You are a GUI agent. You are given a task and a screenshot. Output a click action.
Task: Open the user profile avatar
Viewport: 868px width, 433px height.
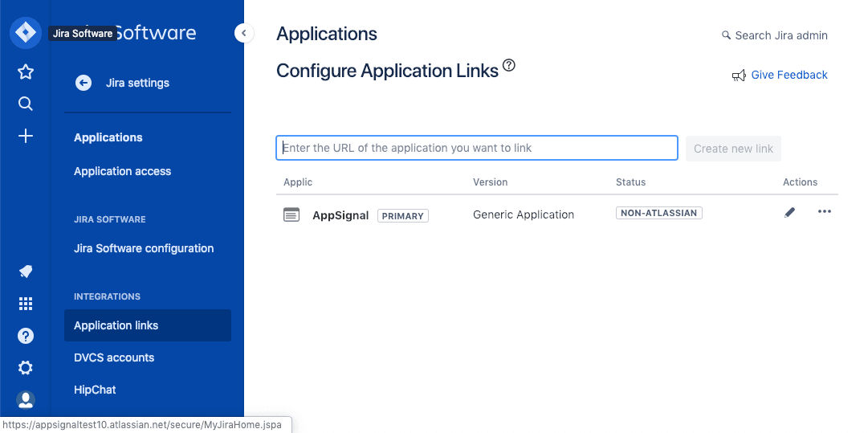point(26,400)
